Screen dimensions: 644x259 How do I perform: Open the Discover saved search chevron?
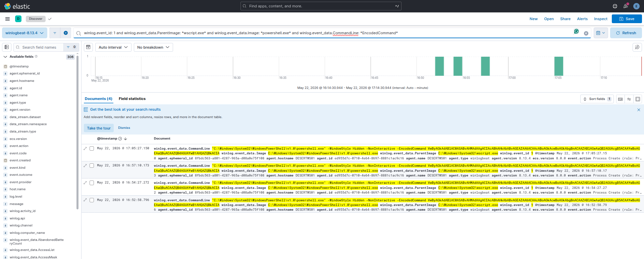[x=50, y=19]
